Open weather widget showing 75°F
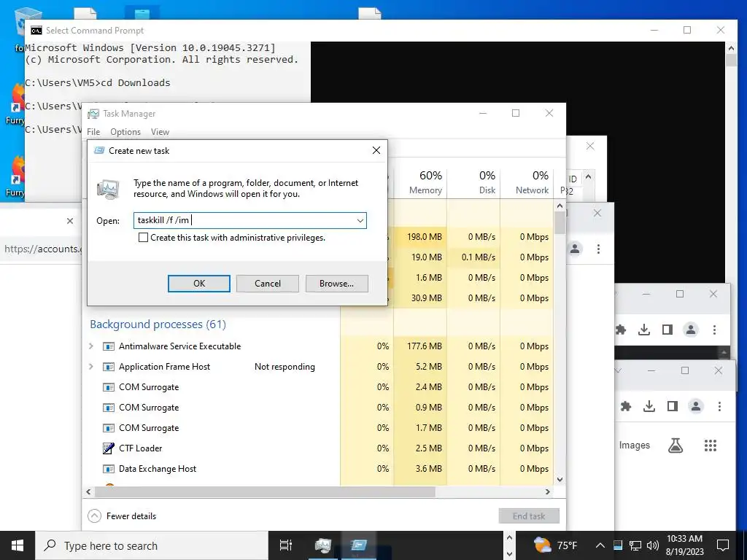Image resolution: width=747 pixels, height=560 pixels. coord(555,545)
